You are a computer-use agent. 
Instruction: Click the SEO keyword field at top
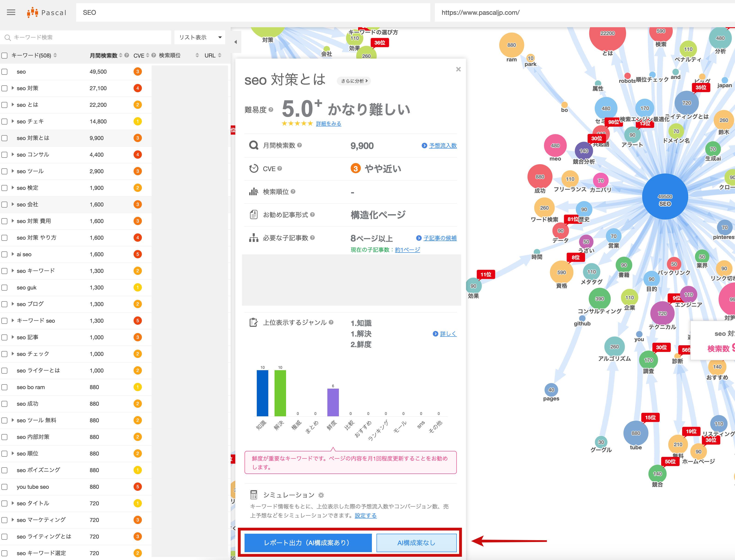tap(253, 13)
